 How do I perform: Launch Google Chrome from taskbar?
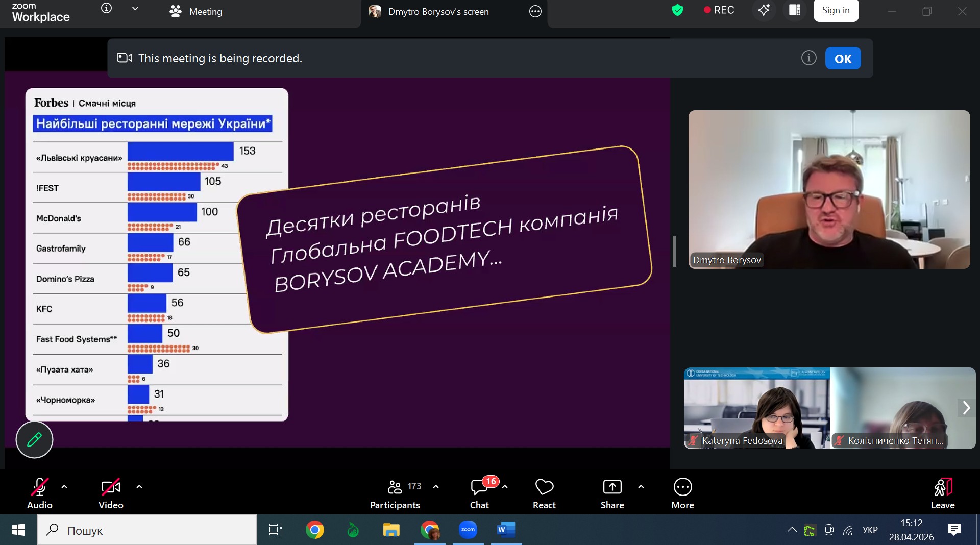(x=315, y=530)
